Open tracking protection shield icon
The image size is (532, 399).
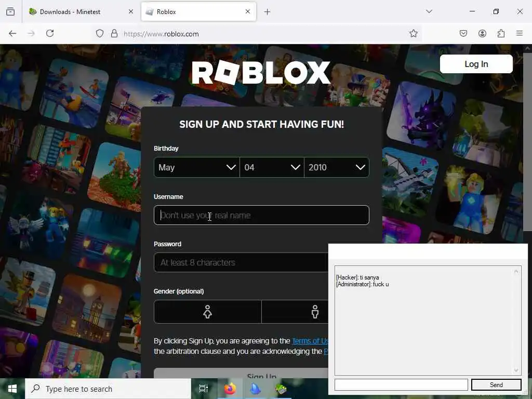(99, 33)
